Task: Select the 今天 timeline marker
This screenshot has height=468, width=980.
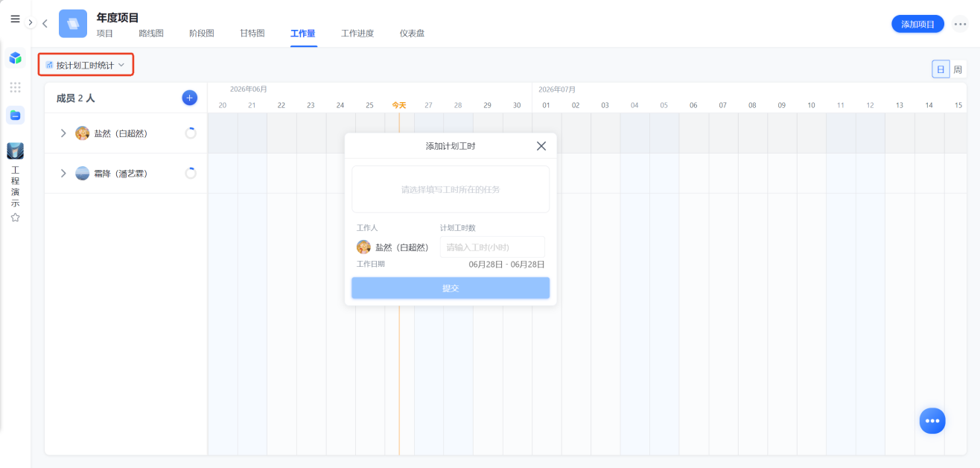Action: click(x=399, y=105)
